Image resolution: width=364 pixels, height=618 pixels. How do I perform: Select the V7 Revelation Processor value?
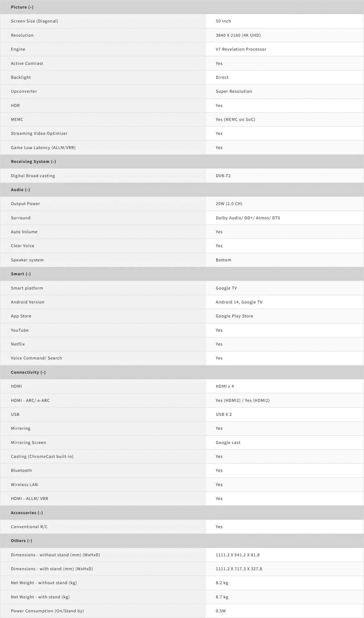pos(241,49)
